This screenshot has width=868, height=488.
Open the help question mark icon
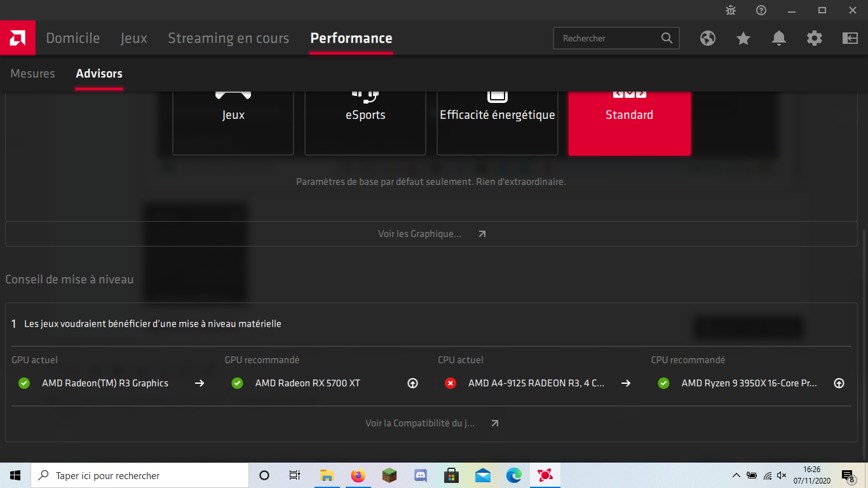pos(761,10)
